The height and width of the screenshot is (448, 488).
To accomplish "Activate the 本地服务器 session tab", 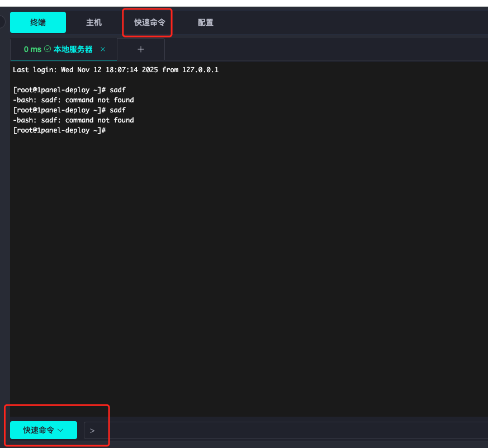I will [x=73, y=49].
